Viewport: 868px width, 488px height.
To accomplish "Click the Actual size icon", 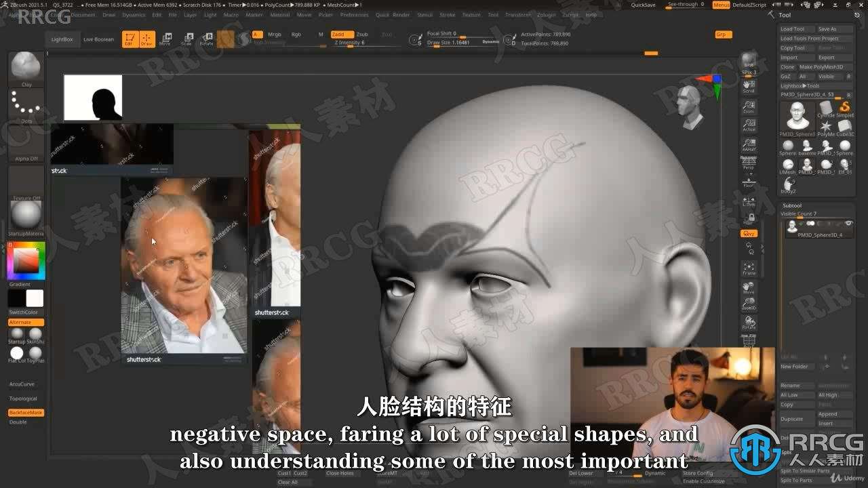I will click(749, 125).
